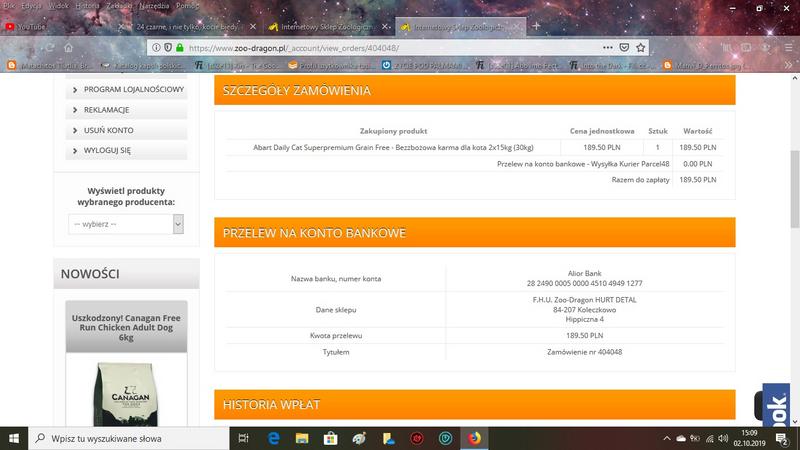This screenshot has width=800, height=450.
Task: Switch to the '24 czarne' tab
Action: point(196,26)
